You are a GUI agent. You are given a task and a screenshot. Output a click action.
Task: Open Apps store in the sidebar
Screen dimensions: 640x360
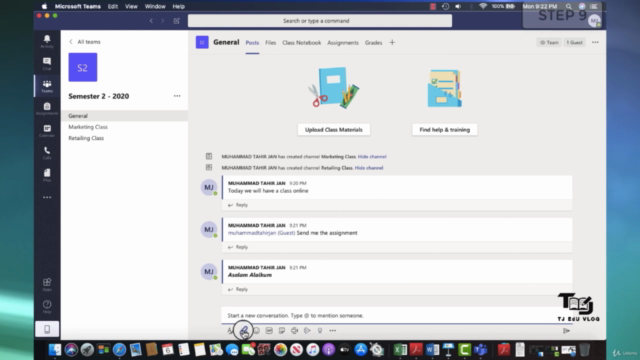point(47,284)
